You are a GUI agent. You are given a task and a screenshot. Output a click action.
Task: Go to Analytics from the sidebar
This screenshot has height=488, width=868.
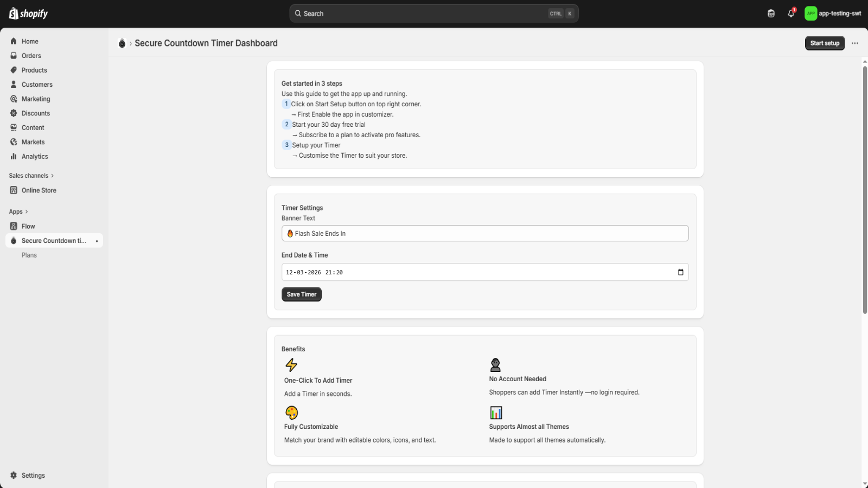[x=34, y=156]
